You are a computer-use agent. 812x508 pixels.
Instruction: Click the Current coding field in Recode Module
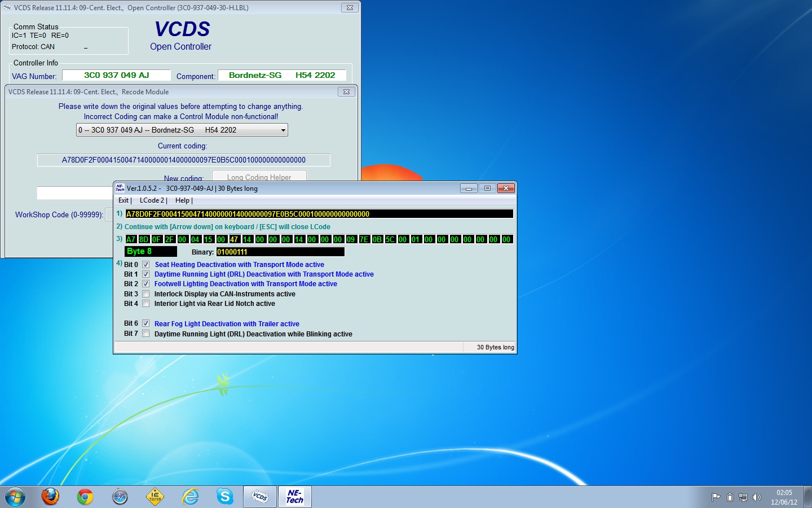click(x=184, y=160)
